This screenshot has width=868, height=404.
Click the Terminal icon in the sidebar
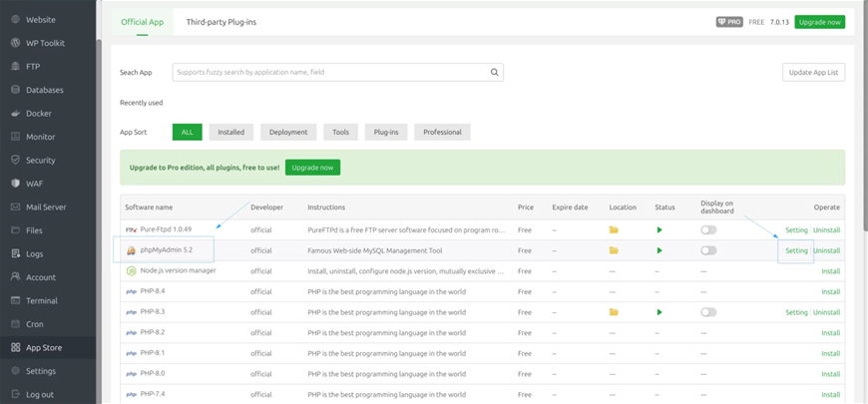tap(16, 300)
